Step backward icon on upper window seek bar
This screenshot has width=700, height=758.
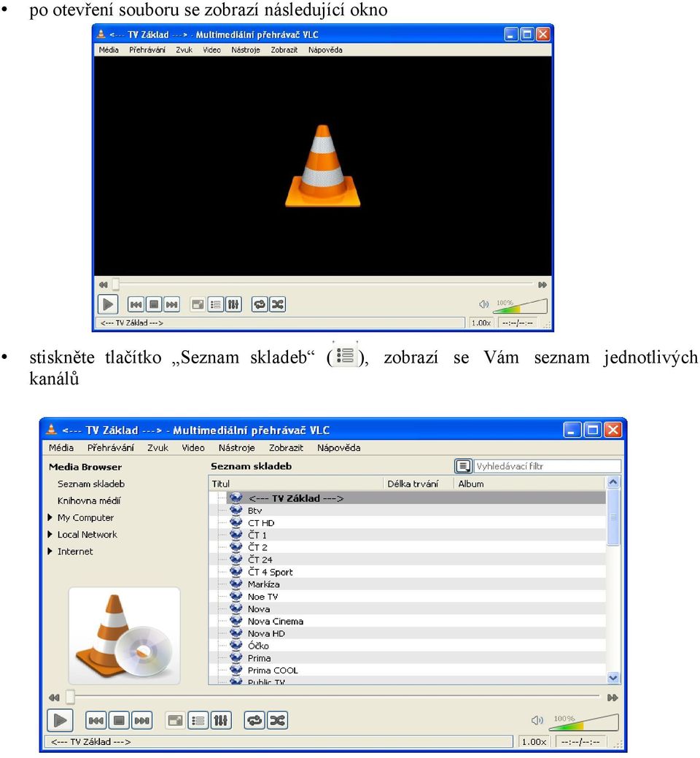point(103,285)
